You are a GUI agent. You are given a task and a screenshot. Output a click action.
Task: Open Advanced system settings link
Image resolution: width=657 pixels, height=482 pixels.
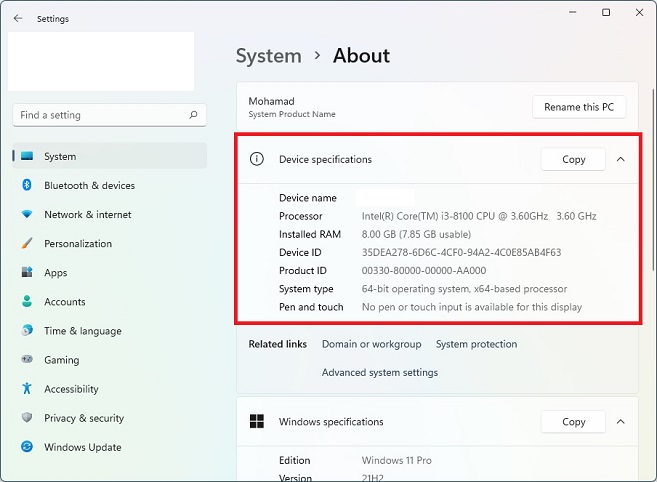tap(380, 372)
